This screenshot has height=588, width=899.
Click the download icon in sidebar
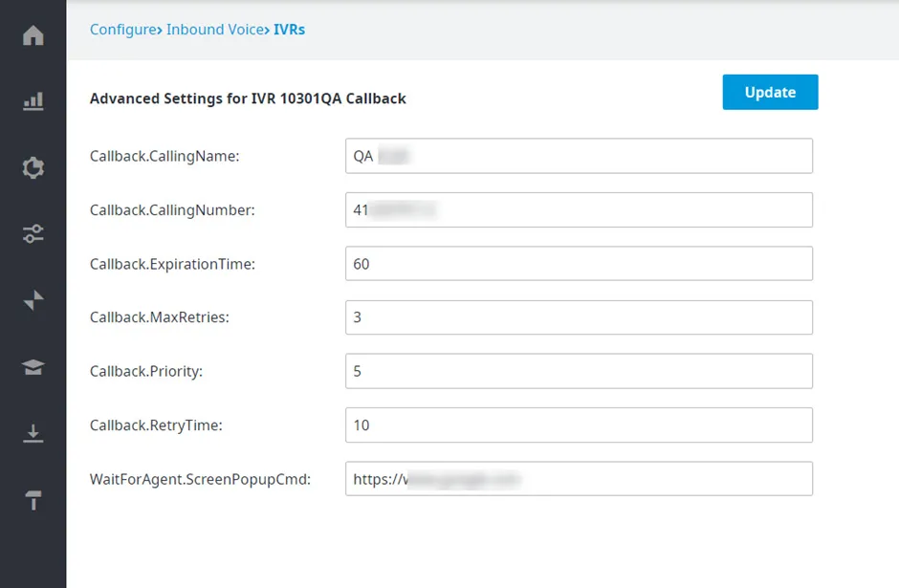(33, 433)
